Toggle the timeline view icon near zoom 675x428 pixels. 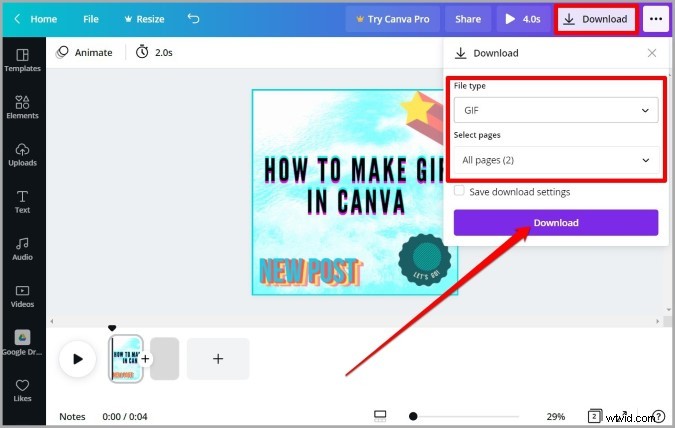[380, 416]
